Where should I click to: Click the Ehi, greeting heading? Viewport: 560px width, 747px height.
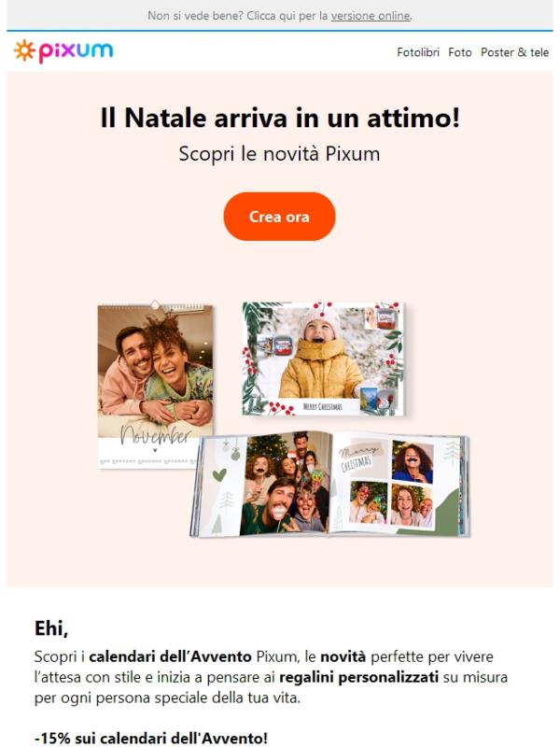click(51, 628)
